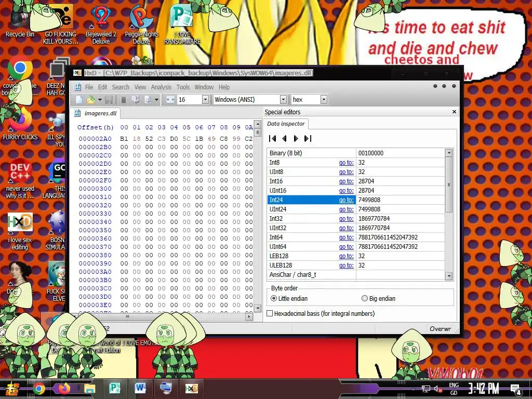Expand the bytes per row dropdown showing 16
This screenshot has width=532, height=399.
tap(205, 99)
